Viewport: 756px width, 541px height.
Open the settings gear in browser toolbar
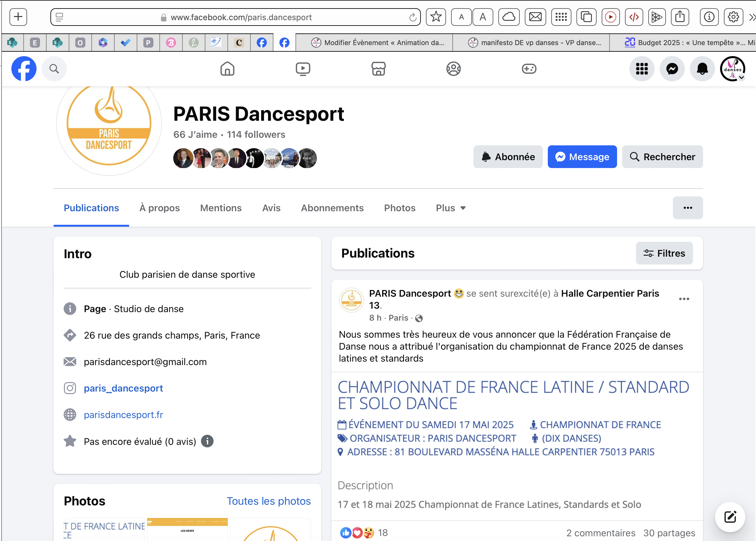coord(733,17)
